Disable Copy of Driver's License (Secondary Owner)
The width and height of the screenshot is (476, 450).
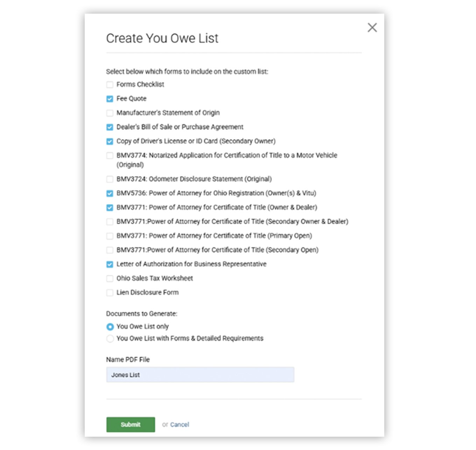click(x=110, y=141)
